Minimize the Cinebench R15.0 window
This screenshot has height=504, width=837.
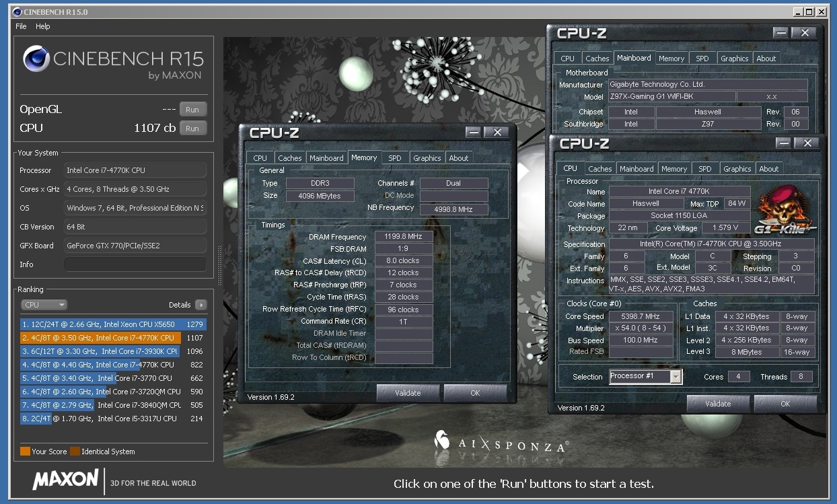tap(797, 11)
